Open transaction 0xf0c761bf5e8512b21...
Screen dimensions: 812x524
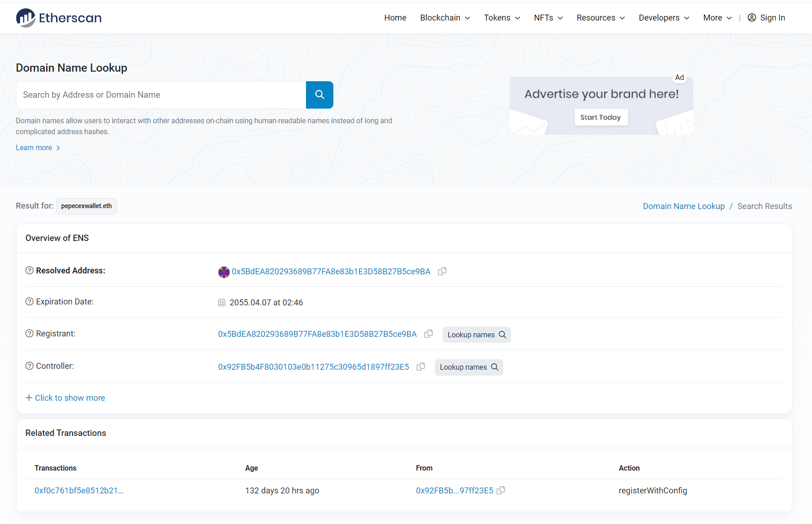click(x=79, y=491)
